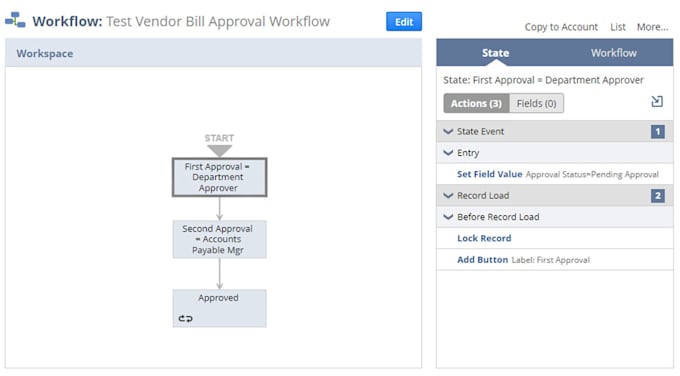
Task: Switch to the State tab
Action: (x=495, y=53)
